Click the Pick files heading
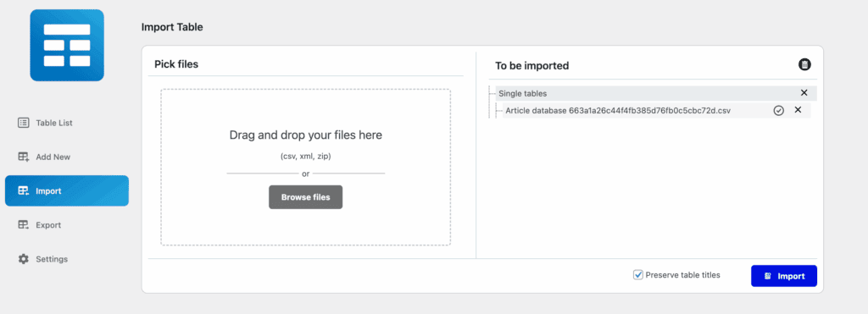Viewport: 868px width, 314px height. coord(176,64)
